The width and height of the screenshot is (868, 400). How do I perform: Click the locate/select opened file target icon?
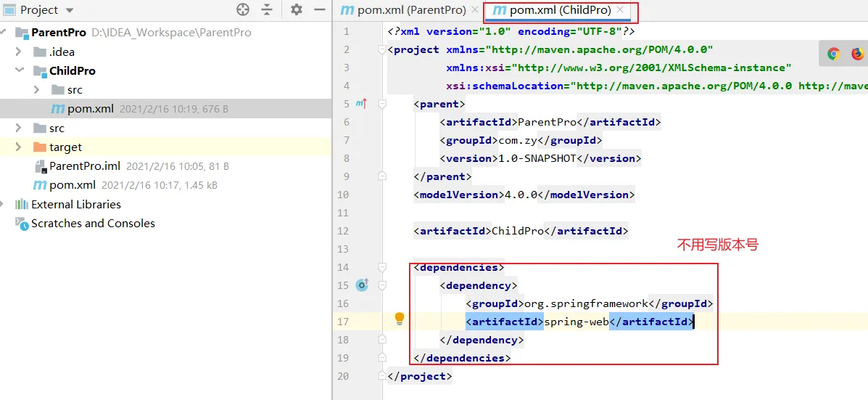pyautogui.click(x=243, y=9)
